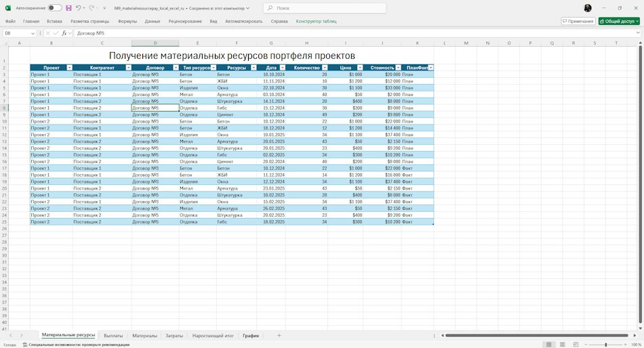Viewport: 644px width, 348px height.
Task: Click the zoom slider handle
Action: 606,345
